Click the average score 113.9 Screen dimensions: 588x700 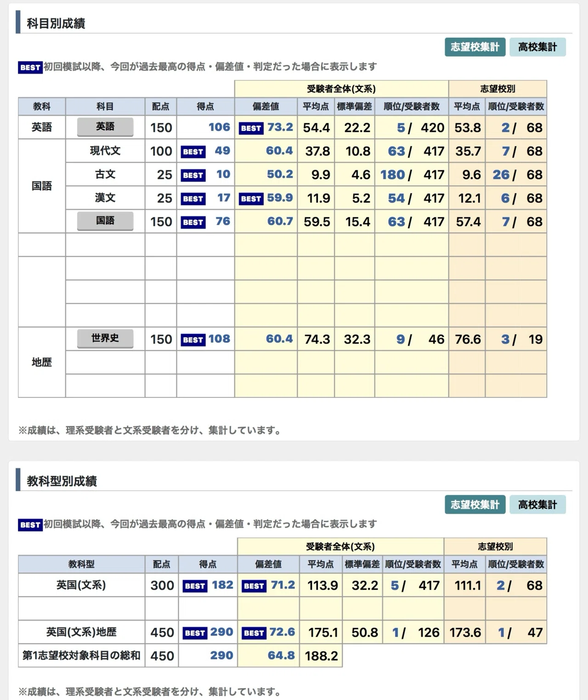(x=323, y=586)
